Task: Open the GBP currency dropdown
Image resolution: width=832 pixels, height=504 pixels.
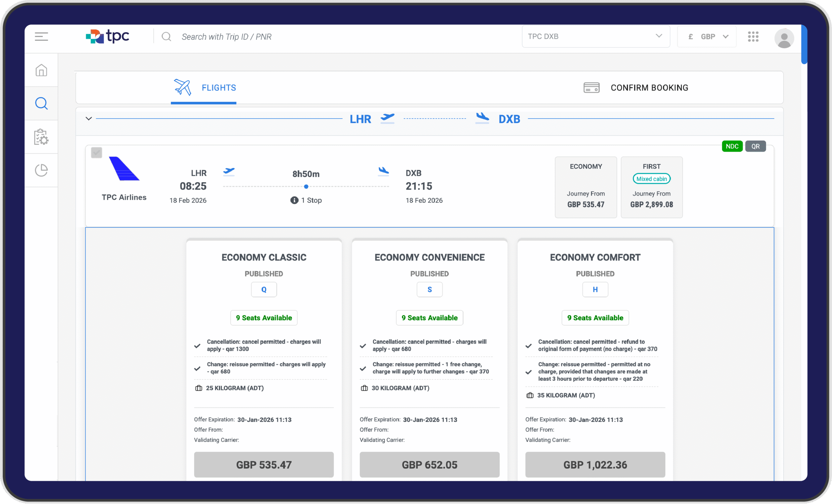Action: (707, 36)
